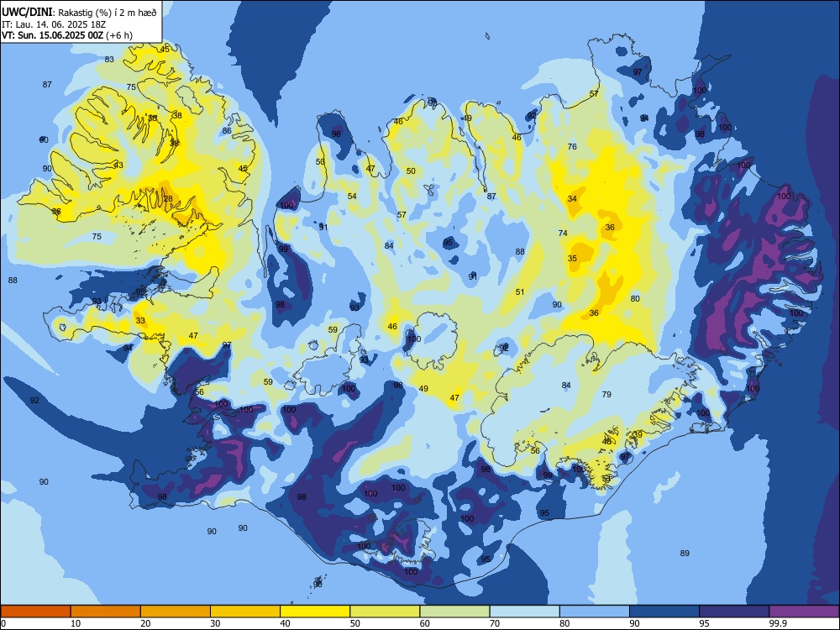Click the map humidity value 86
Screen dimensions: 840x630
point(227,131)
